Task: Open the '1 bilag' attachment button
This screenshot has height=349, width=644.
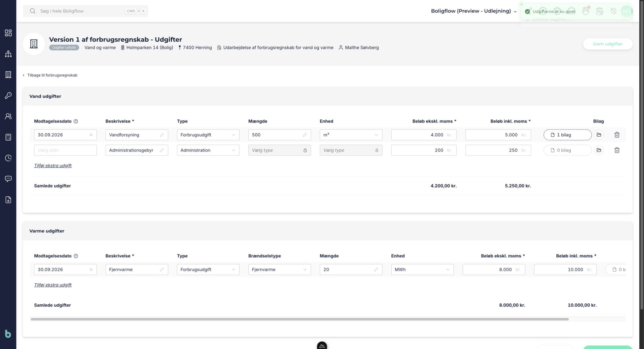Action: point(567,135)
